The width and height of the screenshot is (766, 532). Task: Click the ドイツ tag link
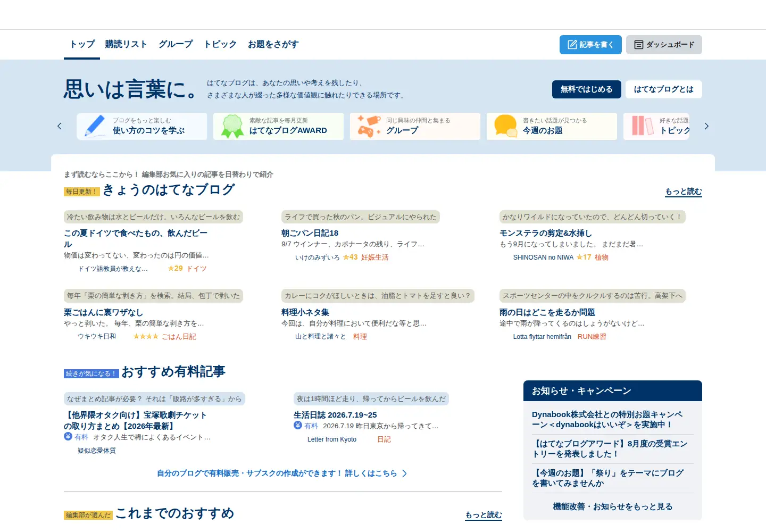[197, 269]
